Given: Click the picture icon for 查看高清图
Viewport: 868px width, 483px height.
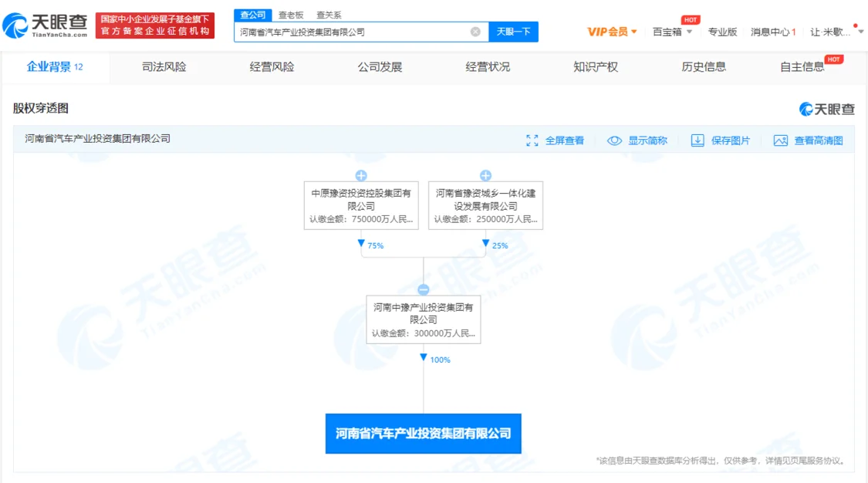Looking at the screenshot, I should 781,140.
